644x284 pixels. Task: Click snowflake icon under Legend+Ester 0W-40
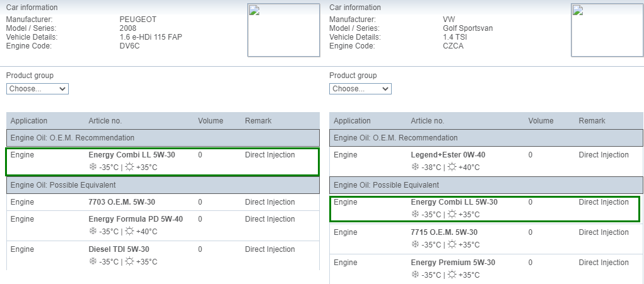click(415, 168)
